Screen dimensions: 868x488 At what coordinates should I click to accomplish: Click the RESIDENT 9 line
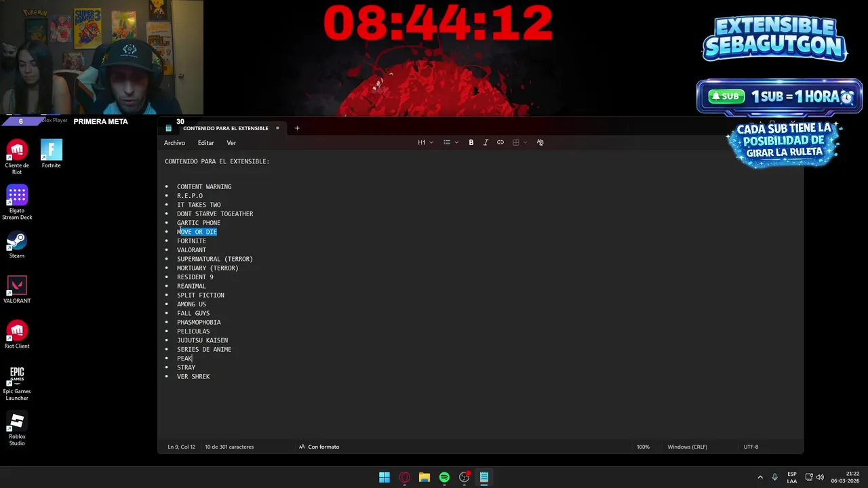click(x=195, y=277)
